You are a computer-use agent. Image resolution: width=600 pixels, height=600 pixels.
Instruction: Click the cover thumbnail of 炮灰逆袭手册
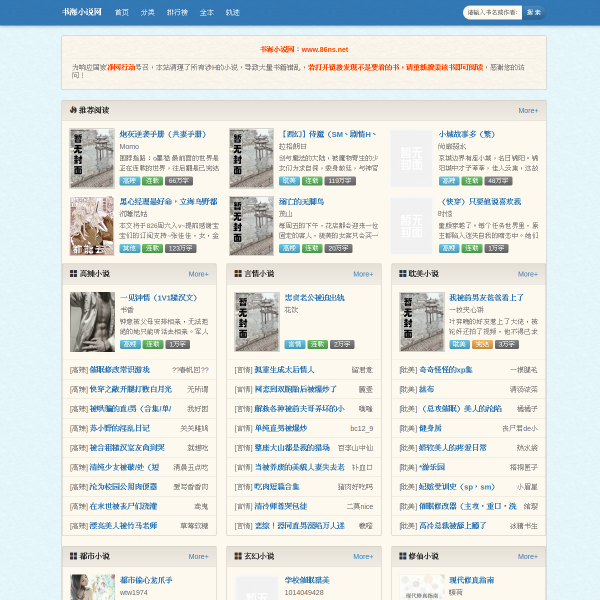pos(92,158)
